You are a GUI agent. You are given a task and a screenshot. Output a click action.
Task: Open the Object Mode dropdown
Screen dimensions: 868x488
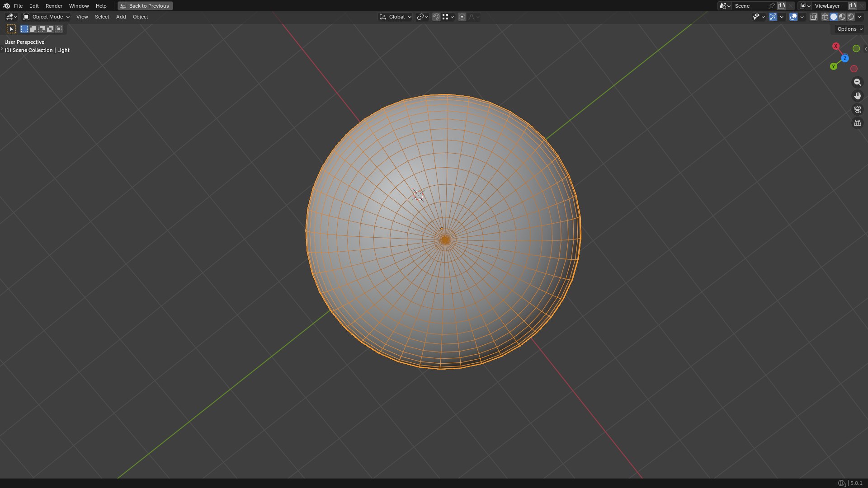point(47,17)
